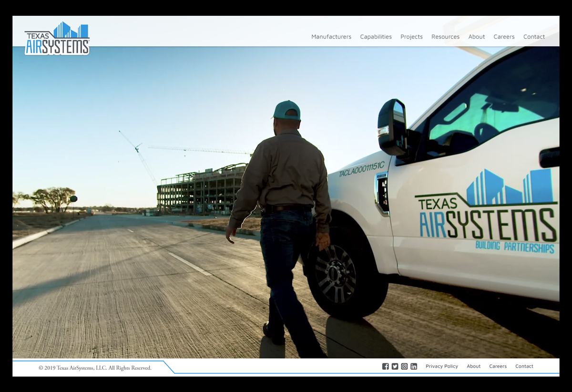Screen dimensions: 572x392
Task: Click Contact in the top navigation
Action: pyautogui.click(x=534, y=37)
